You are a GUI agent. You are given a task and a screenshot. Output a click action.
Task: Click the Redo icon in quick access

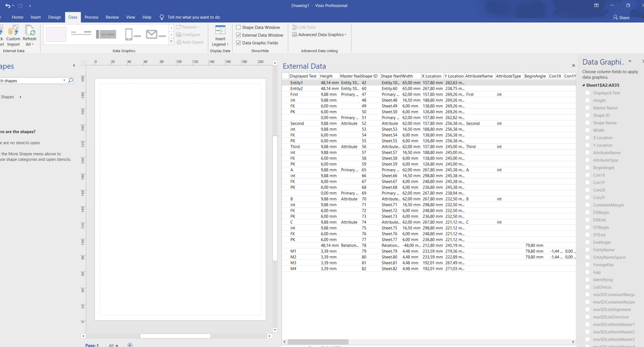pyautogui.click(x=20, y=6)
